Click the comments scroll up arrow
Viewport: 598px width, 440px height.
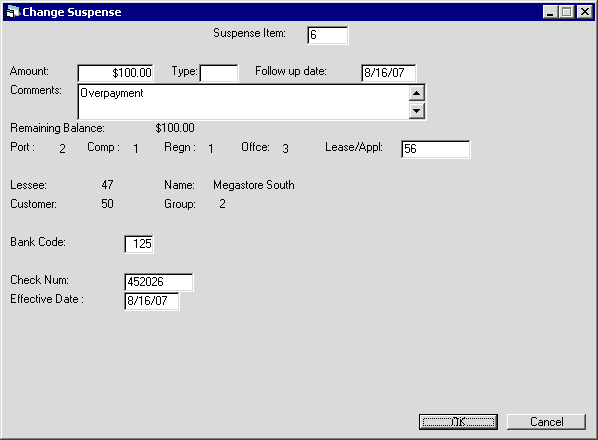tap(416, 93)
